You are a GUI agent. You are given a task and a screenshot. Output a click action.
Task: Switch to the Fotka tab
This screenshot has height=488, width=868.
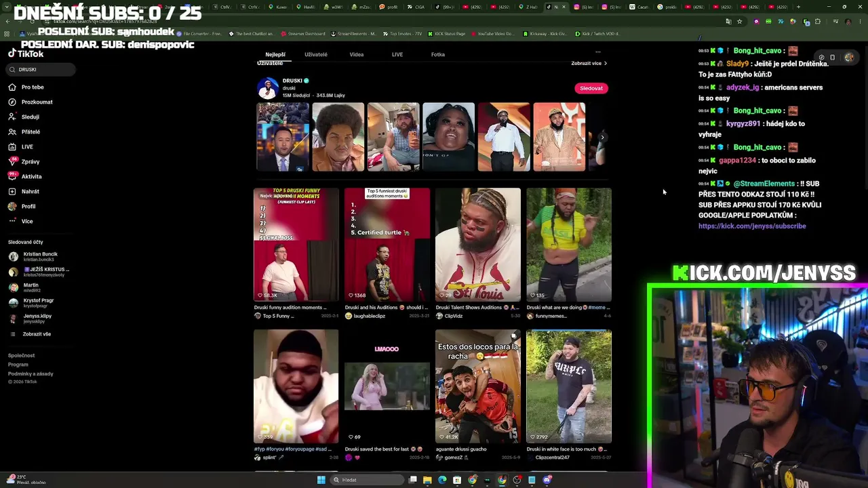(x=438, y=54)
